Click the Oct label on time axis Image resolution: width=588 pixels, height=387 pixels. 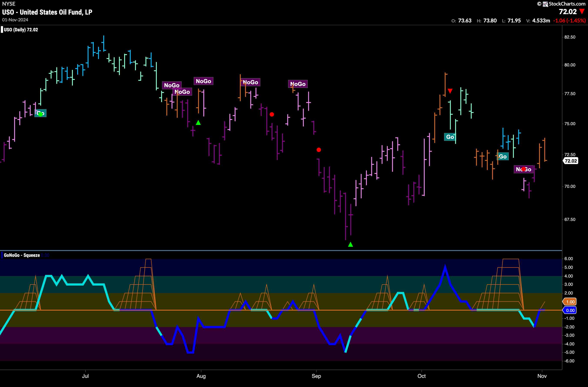point(421,376)
